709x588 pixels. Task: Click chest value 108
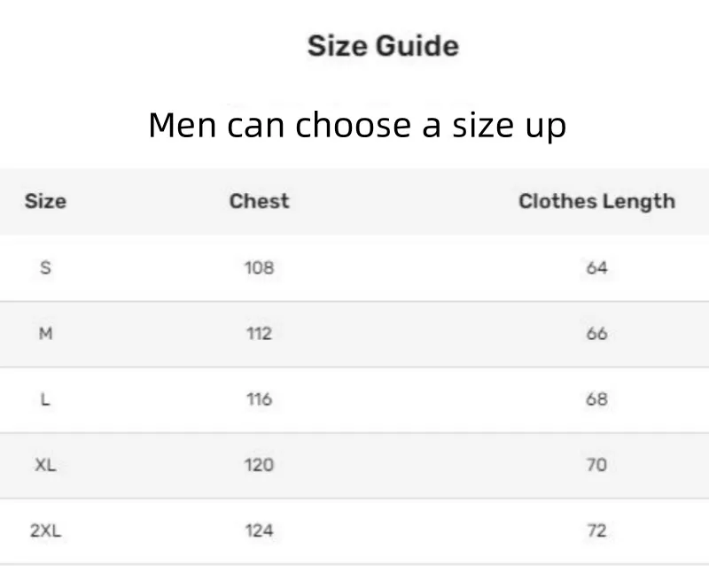tap(259, 267)
